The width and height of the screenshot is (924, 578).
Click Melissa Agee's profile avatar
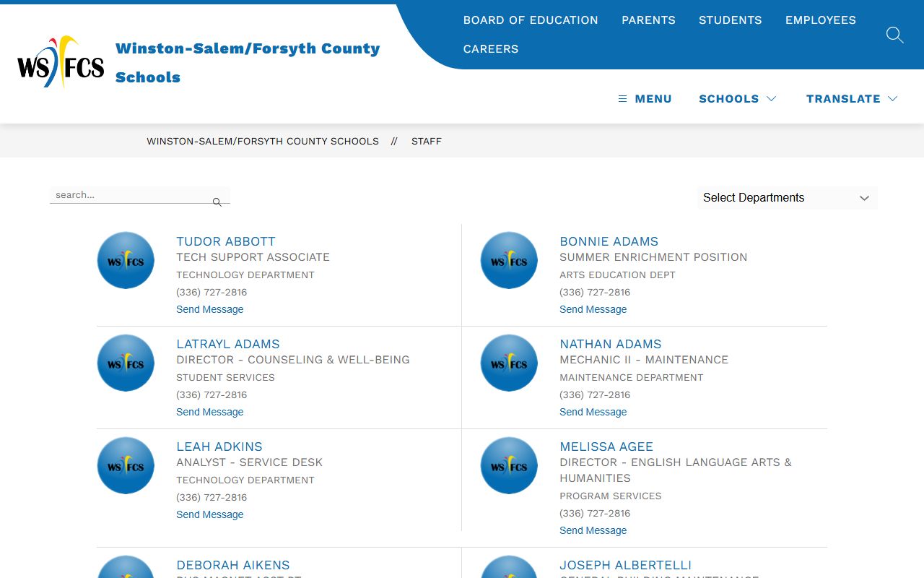509,465
